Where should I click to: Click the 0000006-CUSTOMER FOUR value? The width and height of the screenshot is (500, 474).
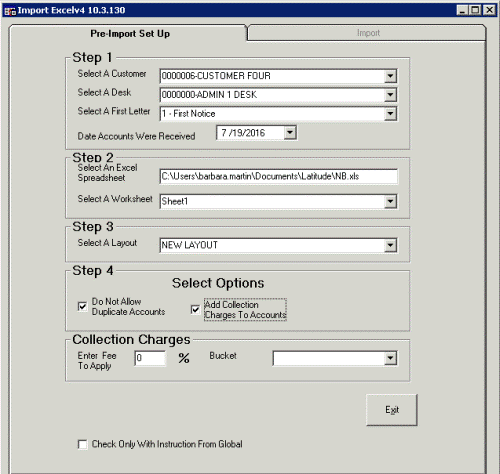216,76
